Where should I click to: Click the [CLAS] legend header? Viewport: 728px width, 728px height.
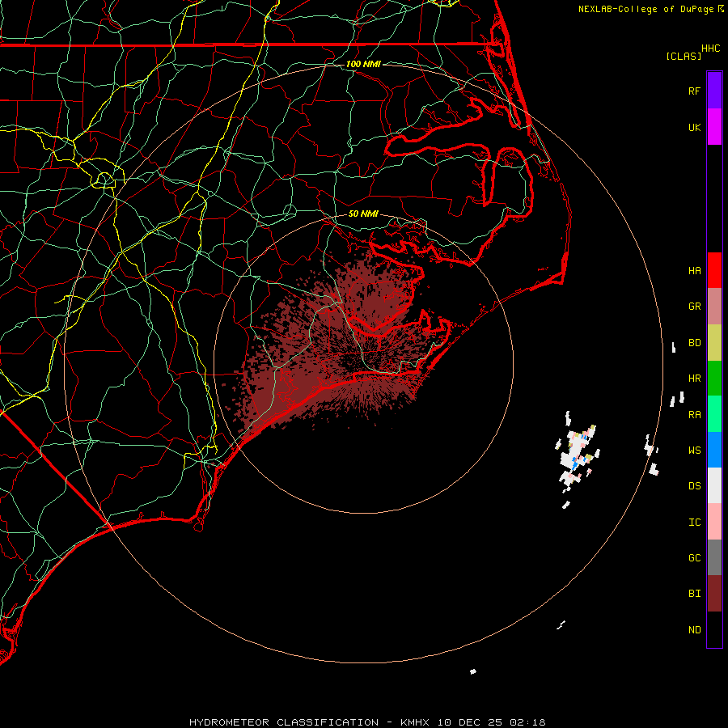click(x=684, y=56)
